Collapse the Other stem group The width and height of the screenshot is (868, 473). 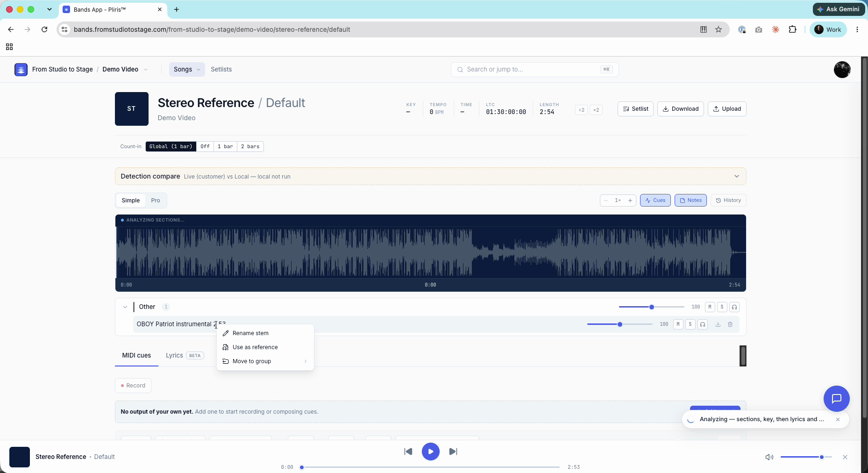[125, 307]
